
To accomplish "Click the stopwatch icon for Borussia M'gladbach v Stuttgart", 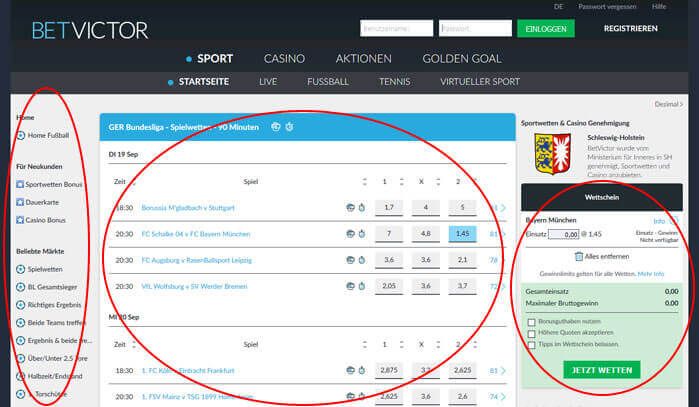I will tap(362, 207).
